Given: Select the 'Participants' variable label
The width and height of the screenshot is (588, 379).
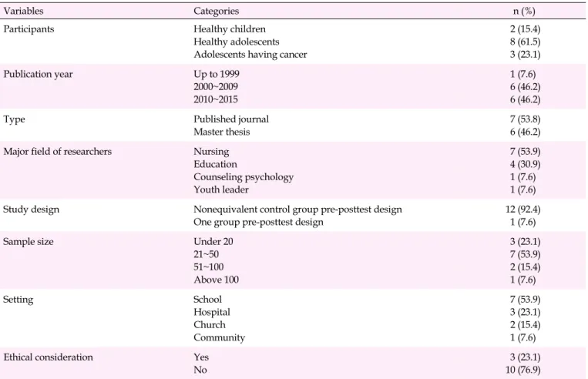Looking at the screenshot, I should tap(29, 29).
